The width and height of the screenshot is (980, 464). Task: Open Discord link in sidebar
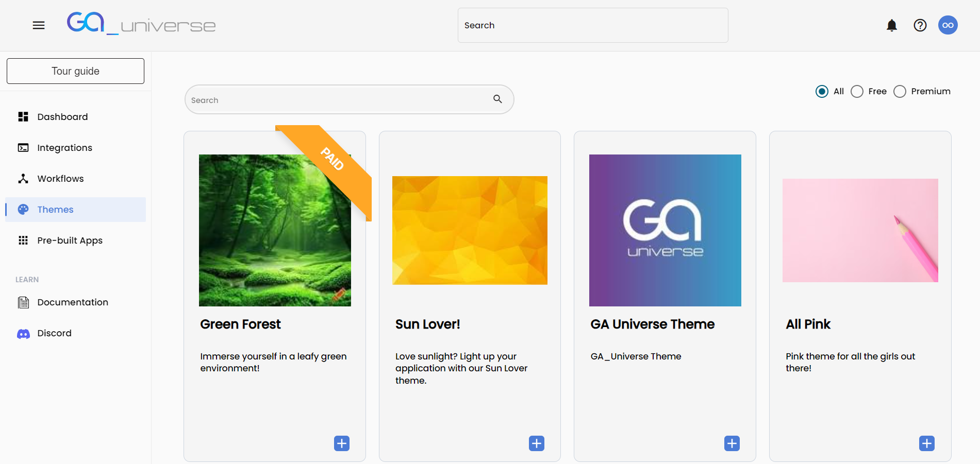click(x=75, y=333)
